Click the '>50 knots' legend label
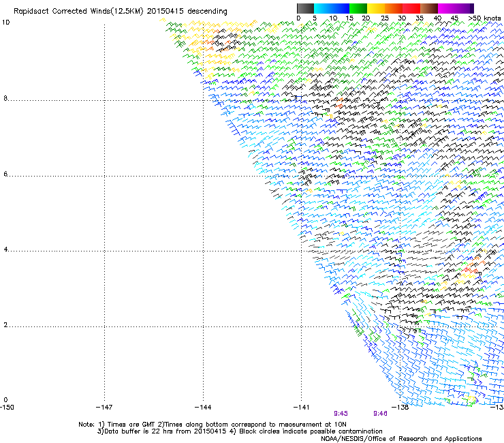Screen dimensions: 504x443 click(x=484, y=18)
